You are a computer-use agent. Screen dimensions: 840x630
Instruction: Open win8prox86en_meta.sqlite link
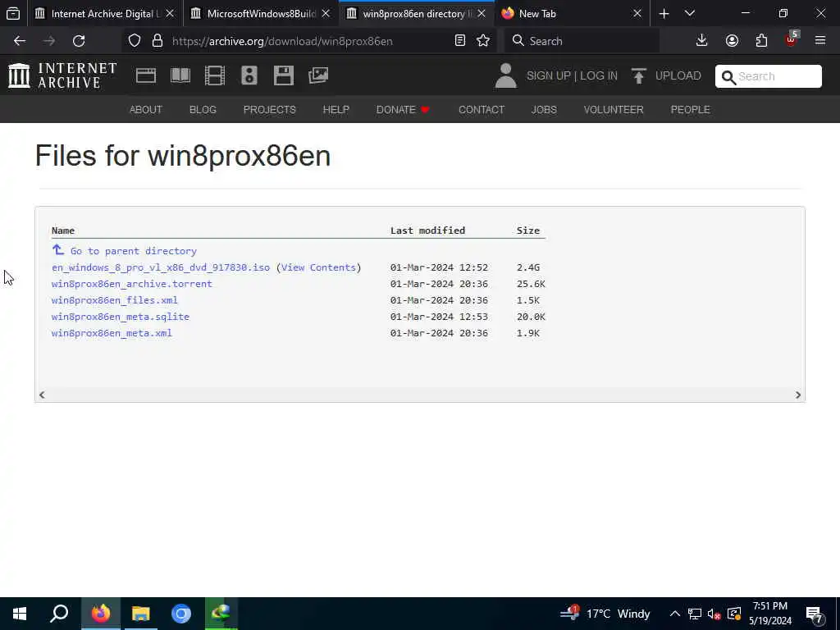coord(121,317)
